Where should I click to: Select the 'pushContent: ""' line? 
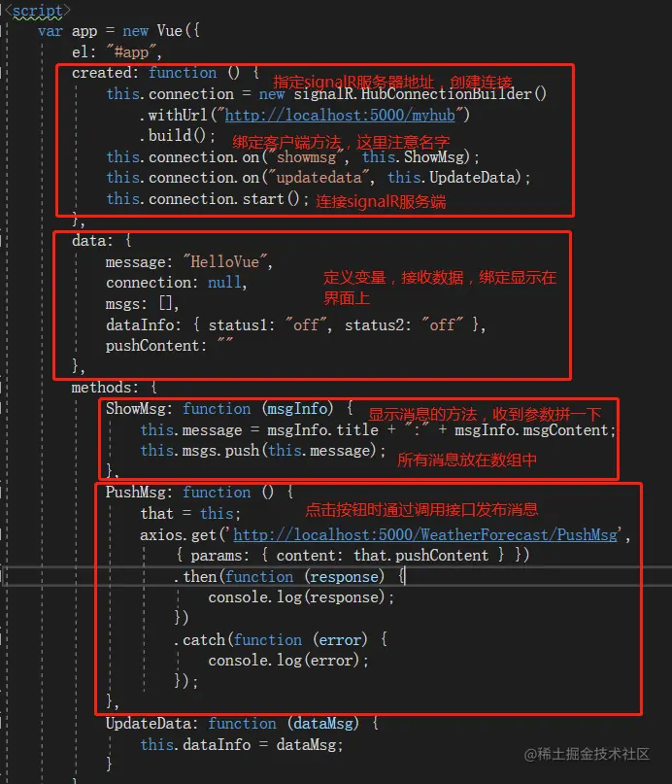(x=169, y=346)
